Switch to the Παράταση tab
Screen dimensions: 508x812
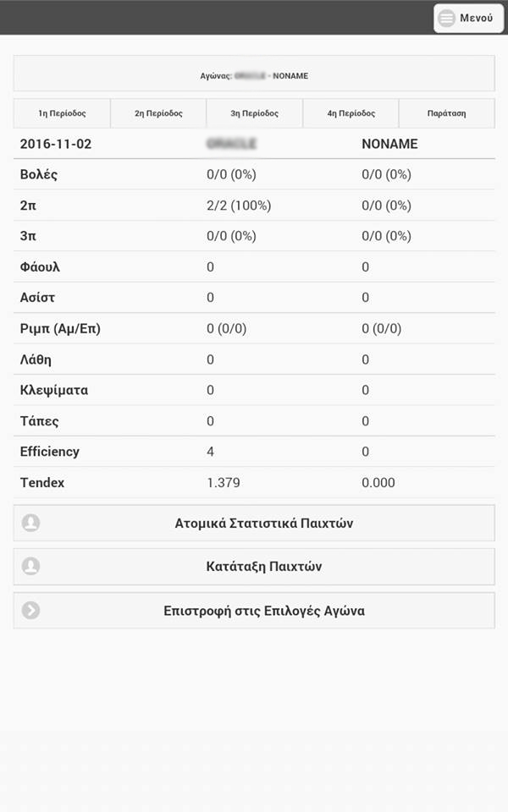pos(446,113)
